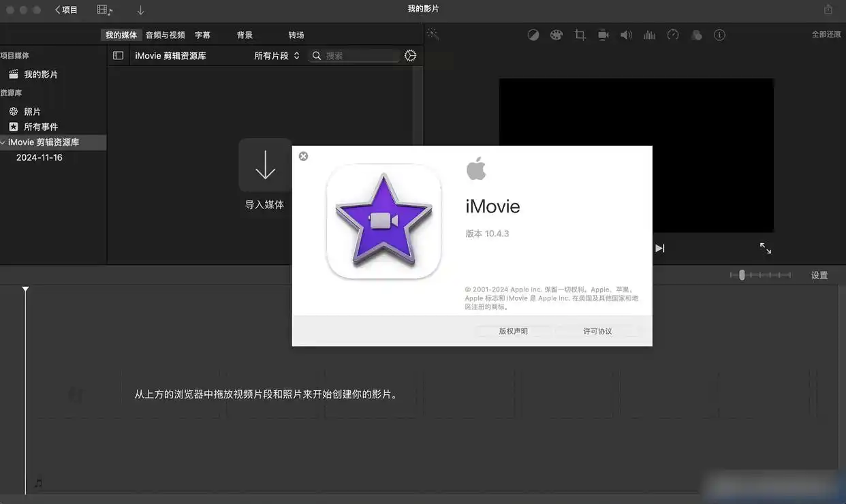Click the 我的影片 window title

tap(423, 9)
